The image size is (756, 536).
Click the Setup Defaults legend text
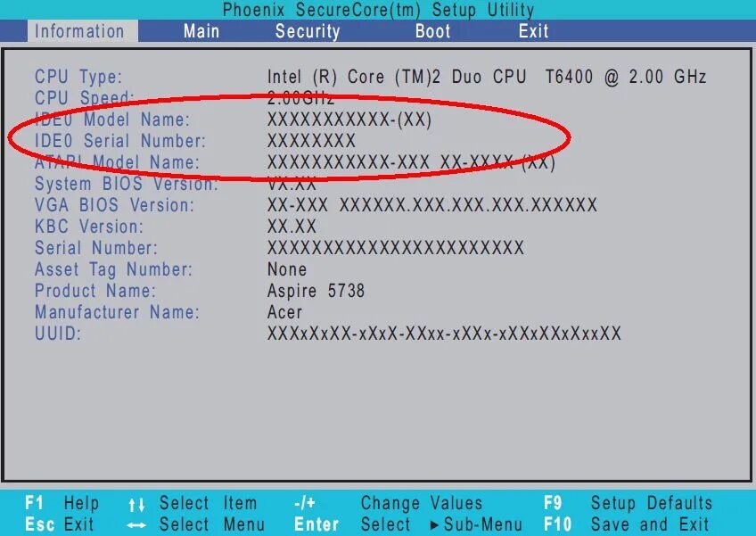[652, 503]
